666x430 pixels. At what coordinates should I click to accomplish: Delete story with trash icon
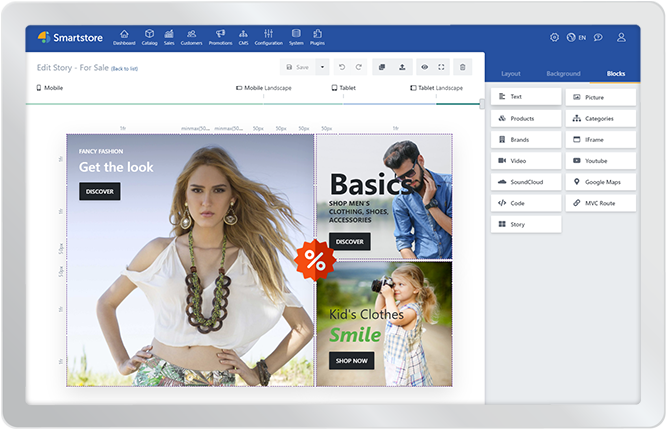click(x=463, y=67)
